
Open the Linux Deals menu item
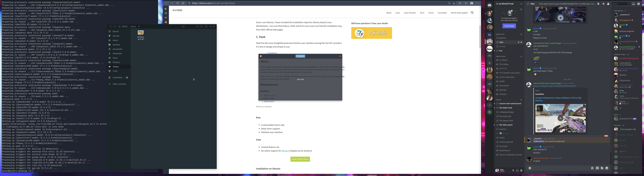[x=442, y=13]
